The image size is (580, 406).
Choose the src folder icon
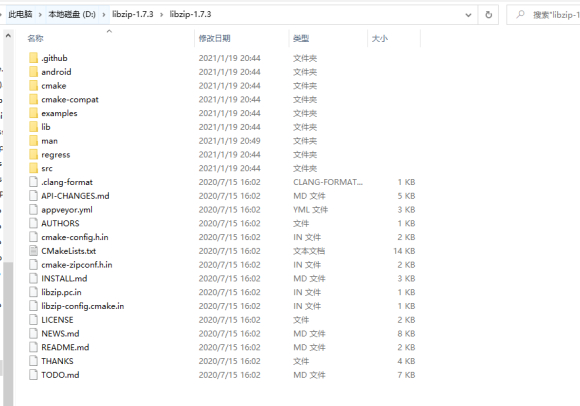(33, 168)
